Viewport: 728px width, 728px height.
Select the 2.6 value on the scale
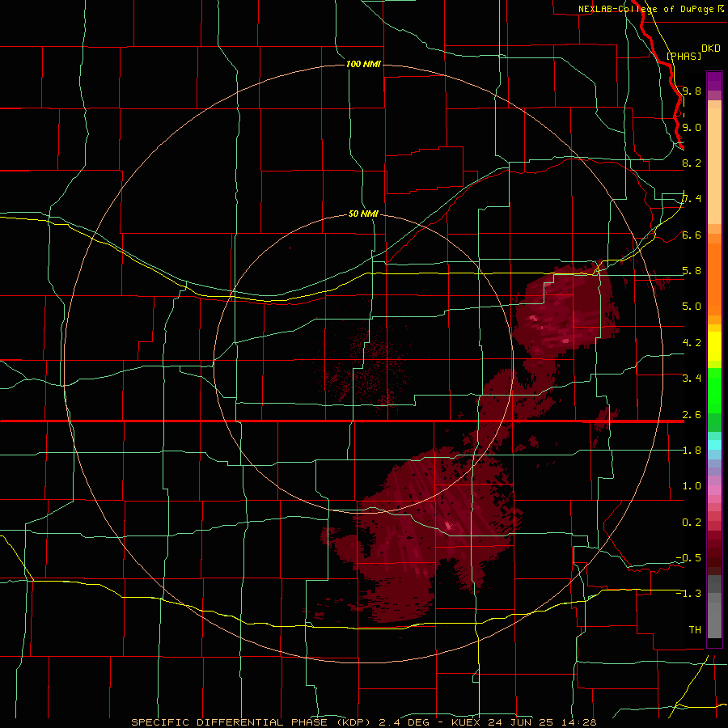click(692, 415)
